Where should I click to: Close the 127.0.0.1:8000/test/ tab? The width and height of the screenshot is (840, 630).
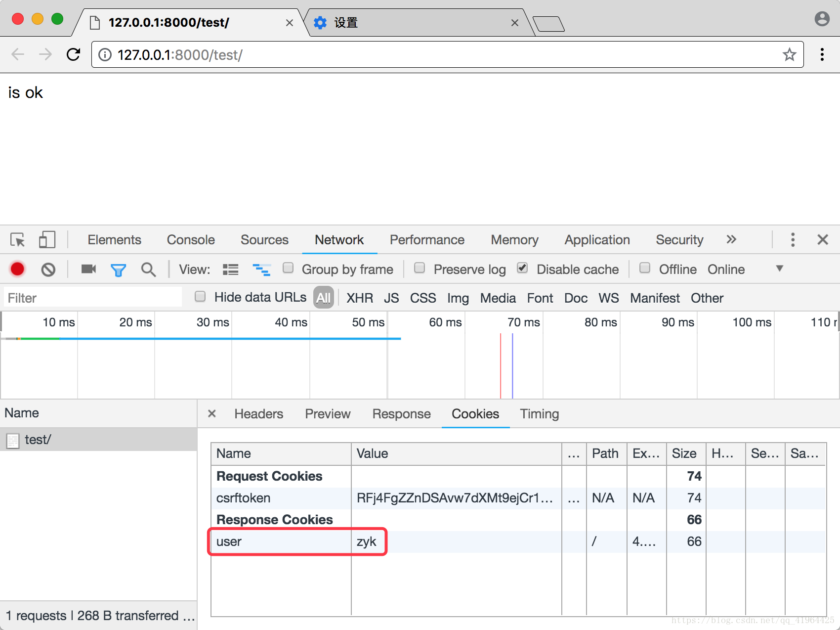pyautogui.click(x=290, y=23)
